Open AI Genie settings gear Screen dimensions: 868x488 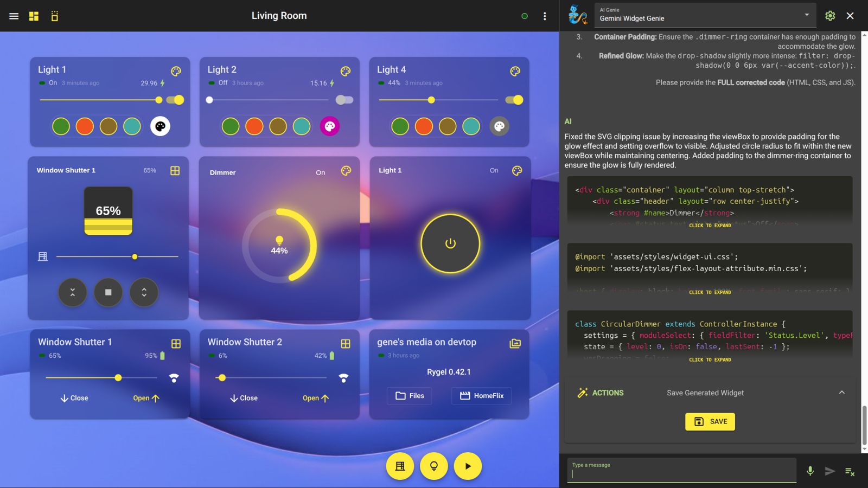click(830, 16)
